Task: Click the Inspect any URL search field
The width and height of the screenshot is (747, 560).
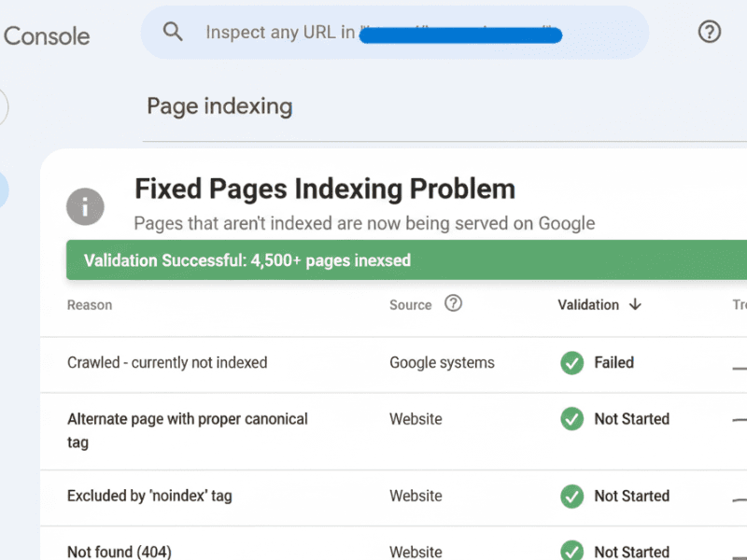Action: click(x=394, y=33)
